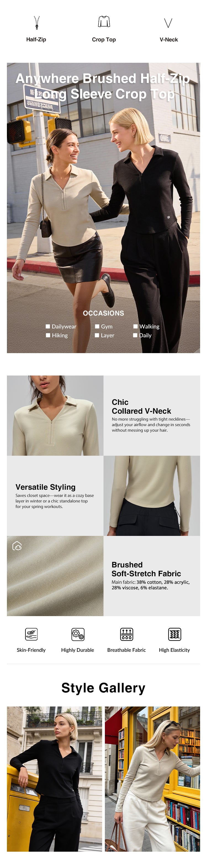Click the Half-Zip zipper icon
The width and height of the screenshot is (207, 868).
37,23
